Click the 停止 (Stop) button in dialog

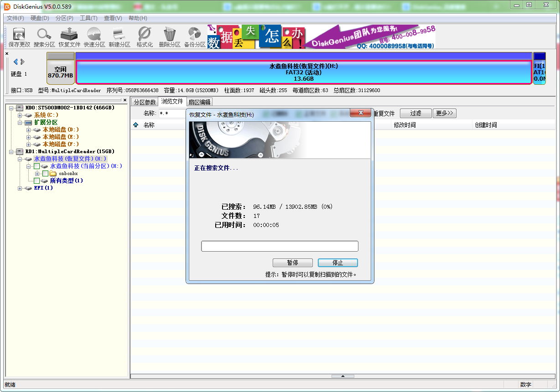[x=338, y=263]
